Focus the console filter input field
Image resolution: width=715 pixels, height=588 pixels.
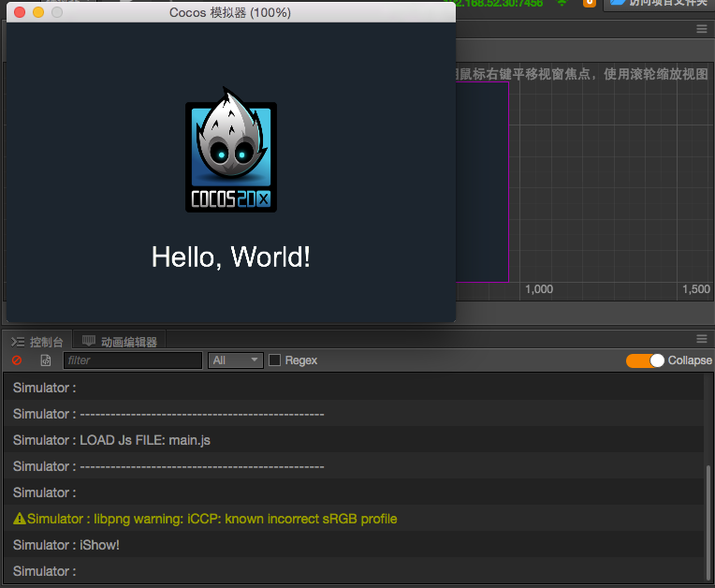point(133,360)
